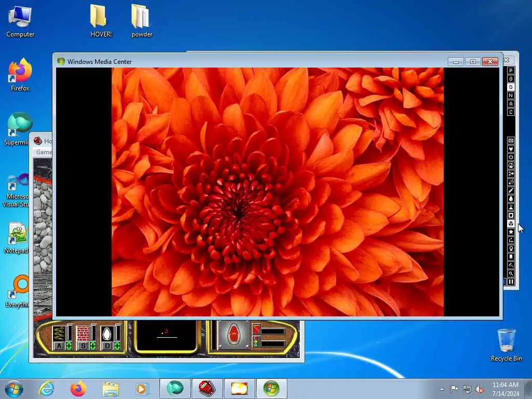Viewport: 532px width, 399px height.
Task: Switch to Media Center taskbar button
Action: (x=271, y=389)
